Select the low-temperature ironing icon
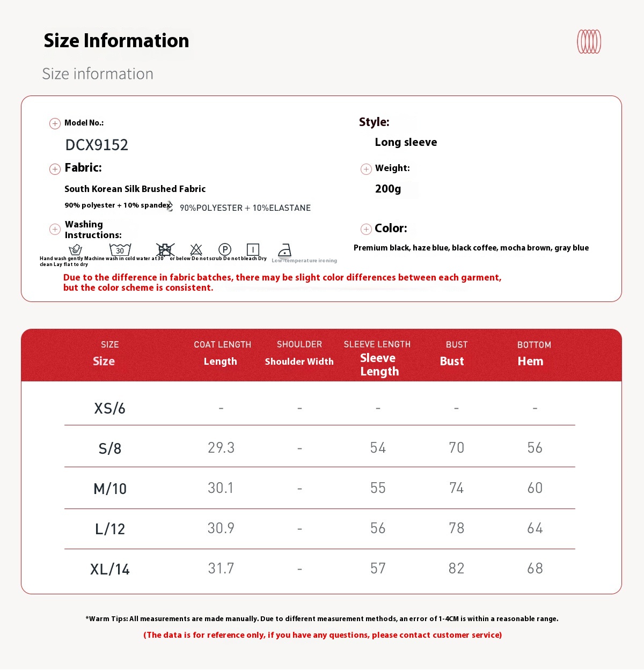 (x=284, y=250)
